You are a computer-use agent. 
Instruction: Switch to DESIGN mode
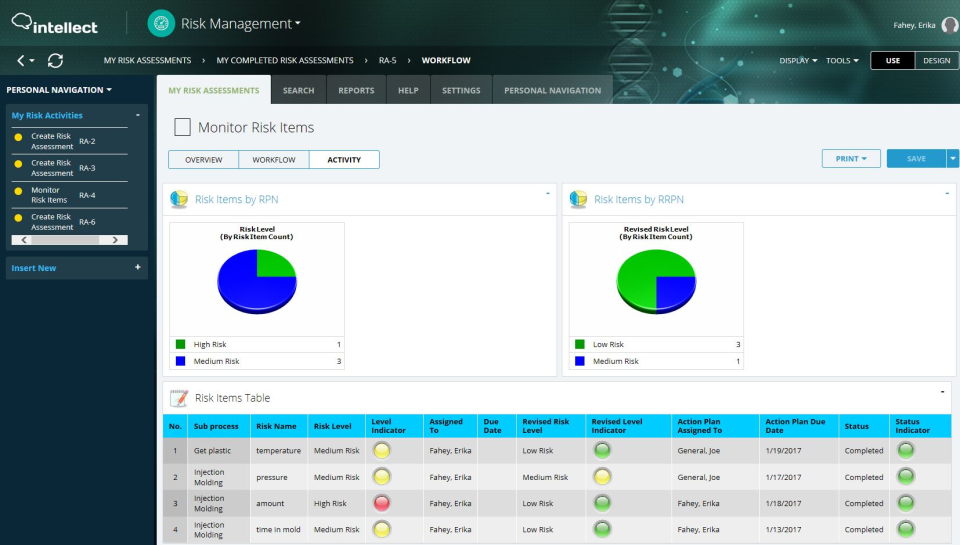pos(936,61)
